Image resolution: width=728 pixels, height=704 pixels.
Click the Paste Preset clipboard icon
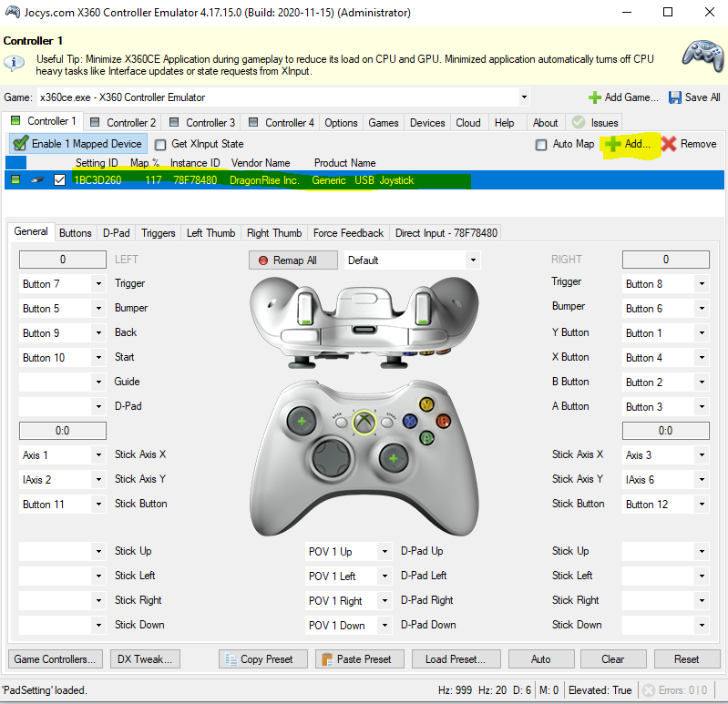click(327, 659)
